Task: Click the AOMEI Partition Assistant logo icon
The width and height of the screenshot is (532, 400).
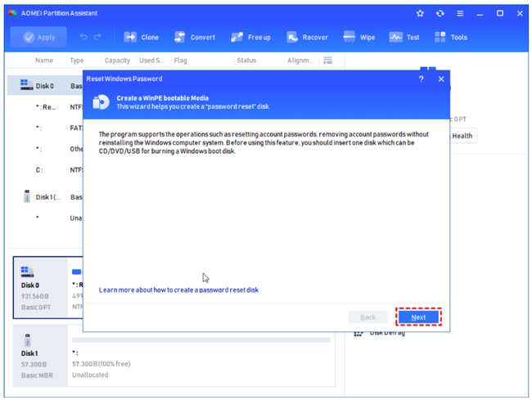Action: click(x=12, y=13)
